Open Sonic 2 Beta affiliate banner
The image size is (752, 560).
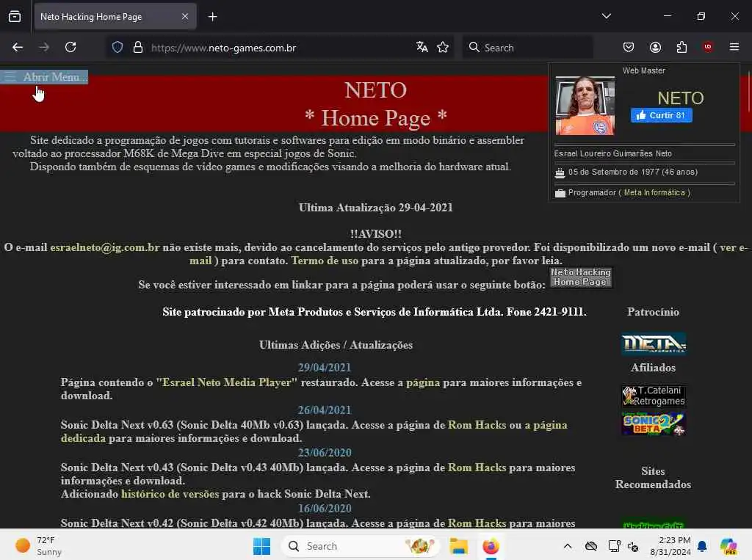point(653,423)
